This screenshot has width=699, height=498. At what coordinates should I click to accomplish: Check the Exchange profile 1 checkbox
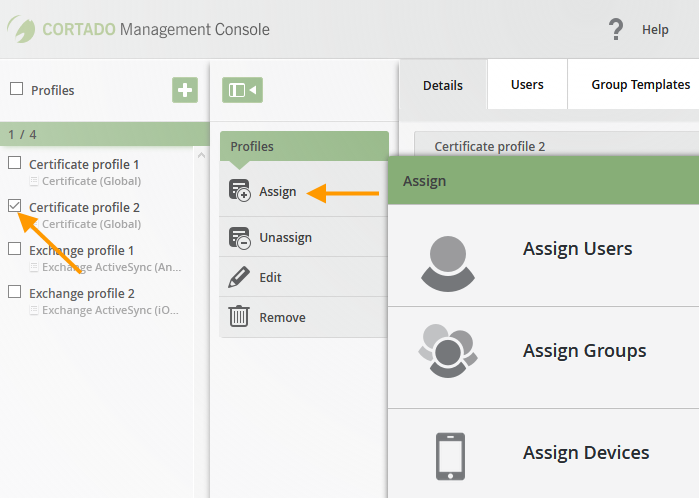tap(15, 249)
